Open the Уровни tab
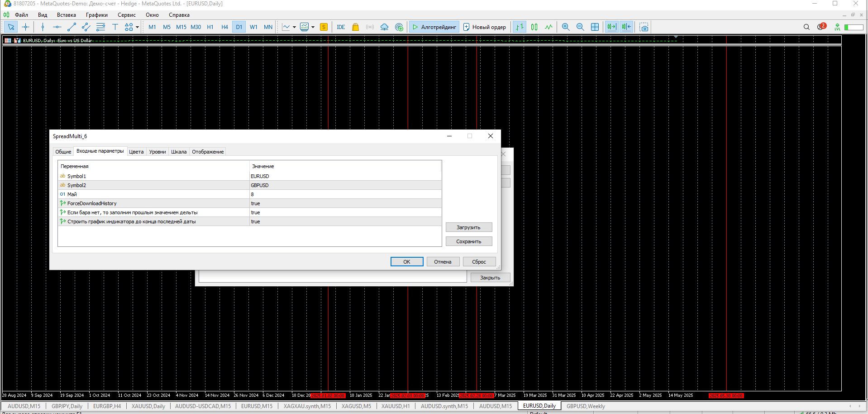868x414 pixels. coord(157,152)
